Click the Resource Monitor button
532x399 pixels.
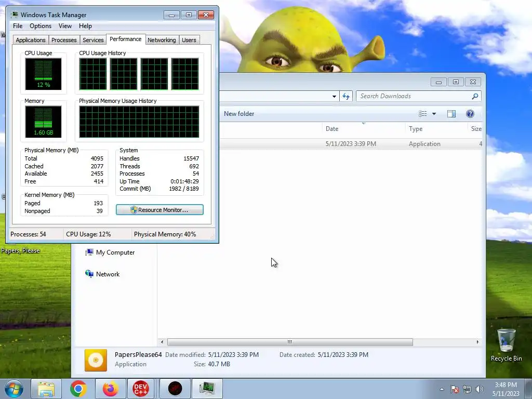click(x=160, y=210)
